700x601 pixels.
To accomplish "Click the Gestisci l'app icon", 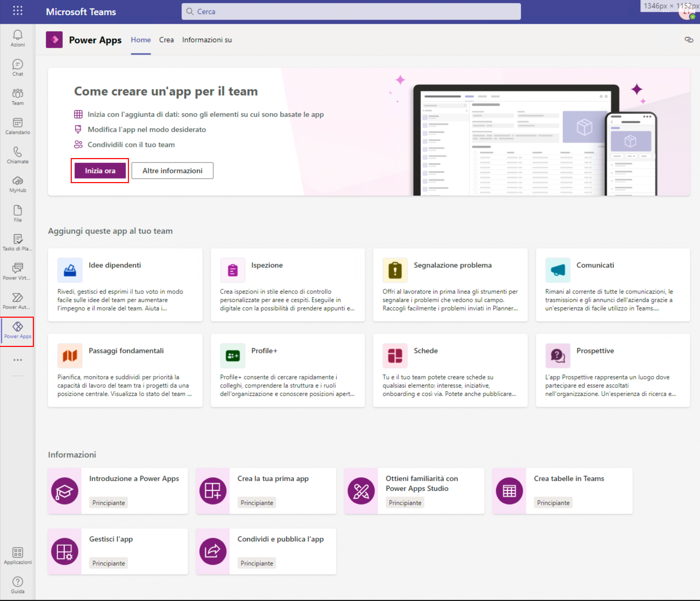I will pyautogui.click(x=64, y=552).
